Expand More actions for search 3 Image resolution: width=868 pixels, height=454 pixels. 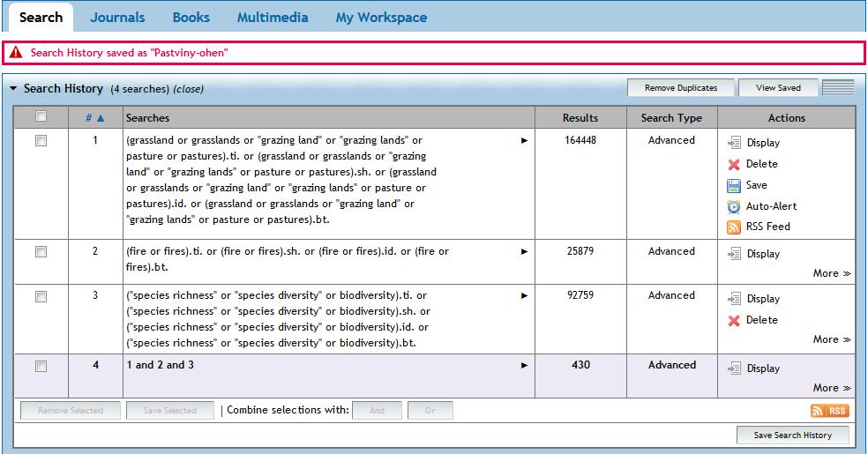click(x=832, y=339)
